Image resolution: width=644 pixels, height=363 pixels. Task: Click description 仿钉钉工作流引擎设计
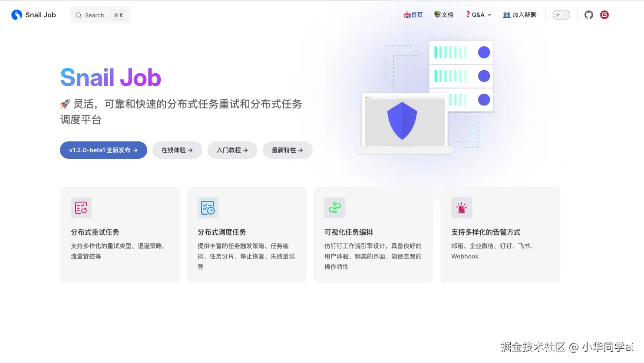point(373,256)
